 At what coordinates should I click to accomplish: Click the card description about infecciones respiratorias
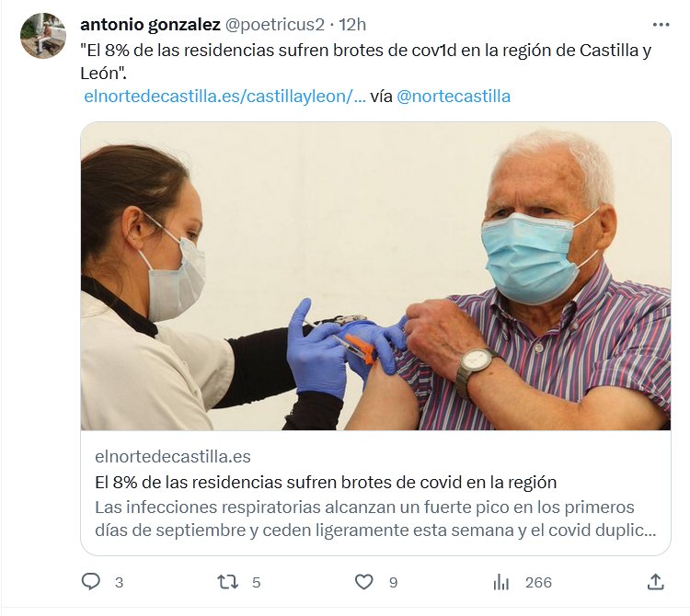375,519
